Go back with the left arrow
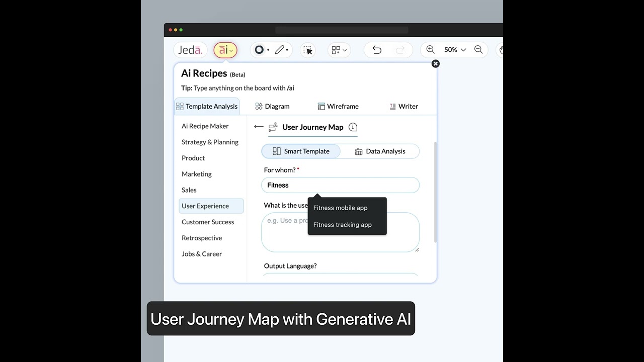644x362 pixels. (259, 127)
